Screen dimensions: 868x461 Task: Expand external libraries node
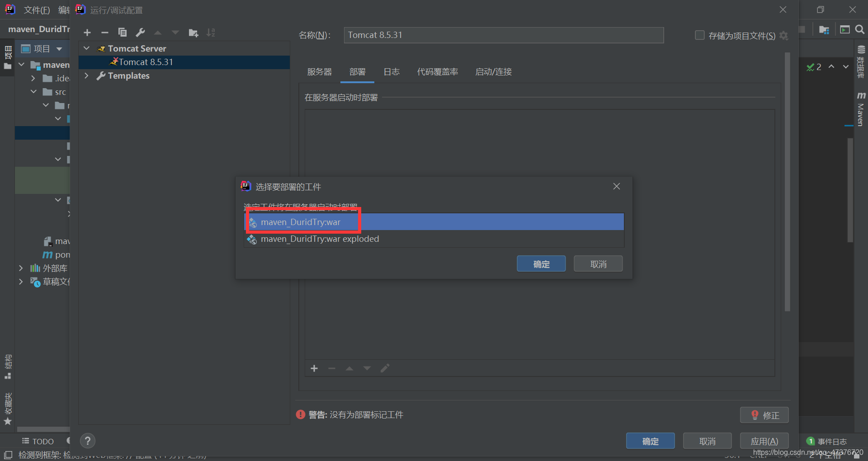[x=21, y=268]
